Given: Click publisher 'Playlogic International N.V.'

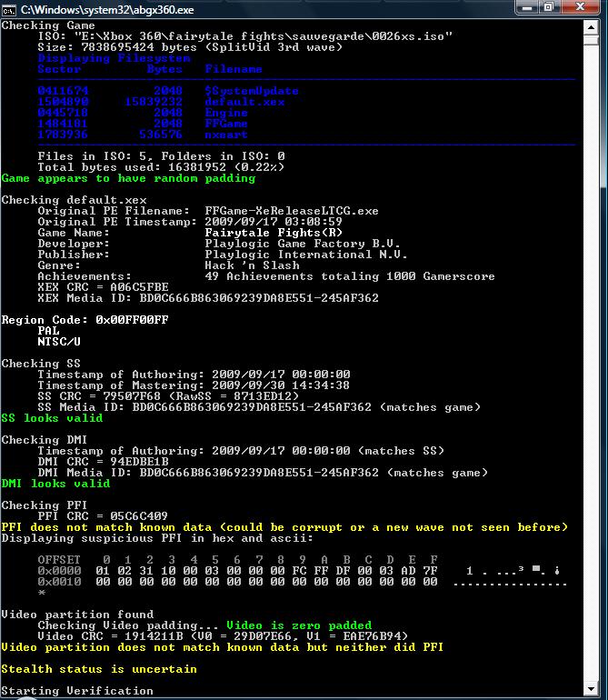Looking at the screenshot, I should pos(306,255).
